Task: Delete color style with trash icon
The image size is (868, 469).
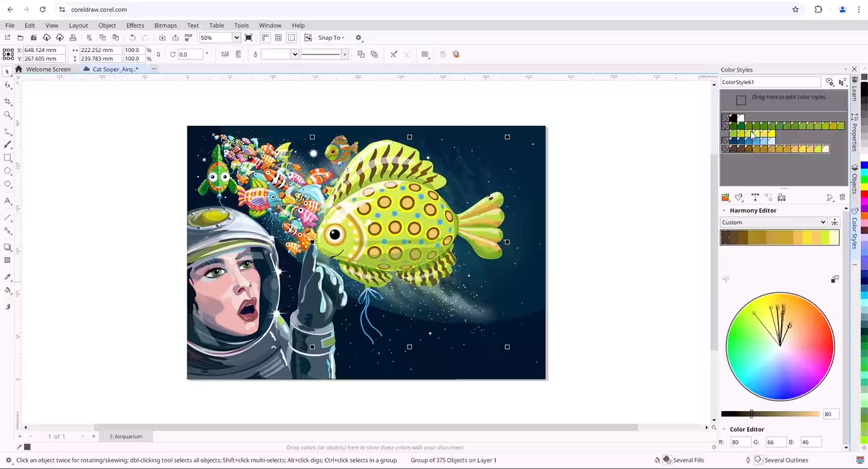Action: tap(842, 198)
